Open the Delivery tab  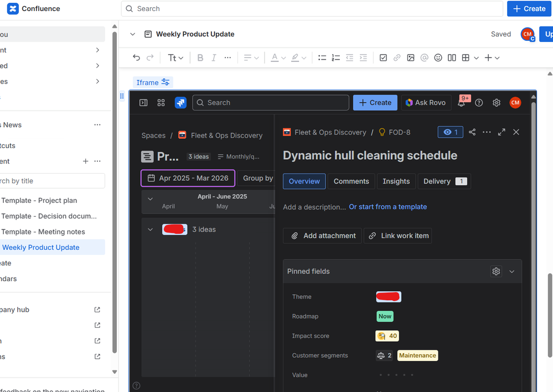click(x=440, y=181)
